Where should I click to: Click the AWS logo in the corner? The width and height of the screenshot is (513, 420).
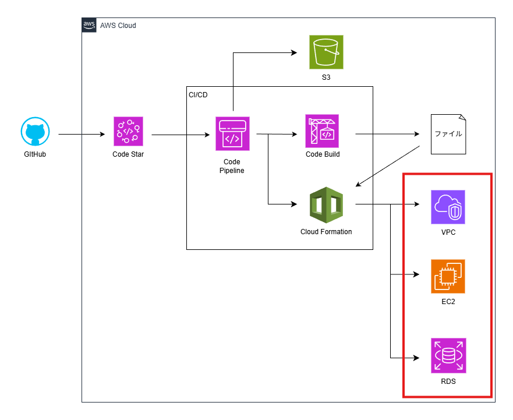89,25
